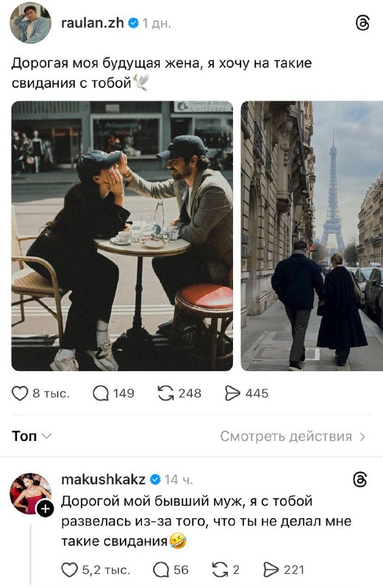Open the Eiffel Tower street photo

[312, 236]
